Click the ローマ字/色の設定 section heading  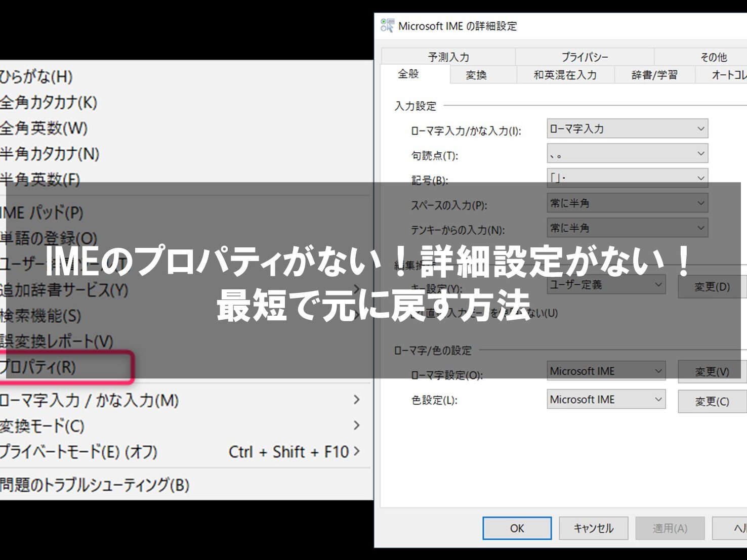click(x=433, y=350)
